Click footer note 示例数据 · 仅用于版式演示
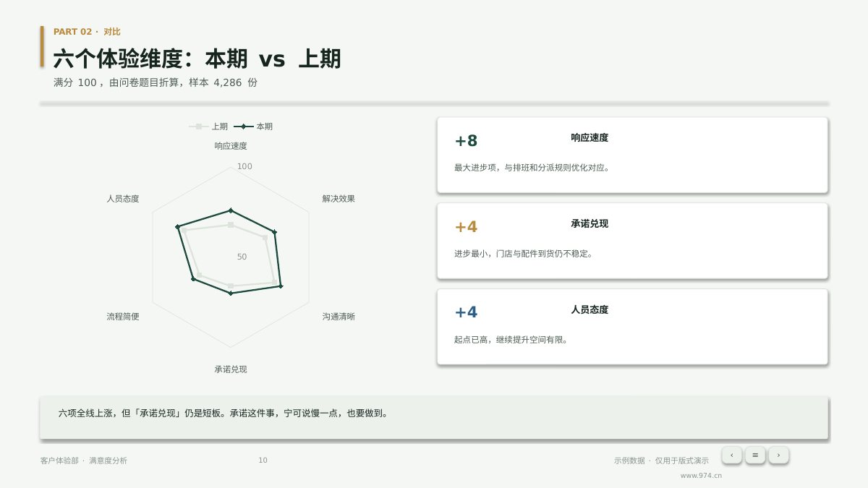This screenshot has width=868, height=488. click(661, 461)
